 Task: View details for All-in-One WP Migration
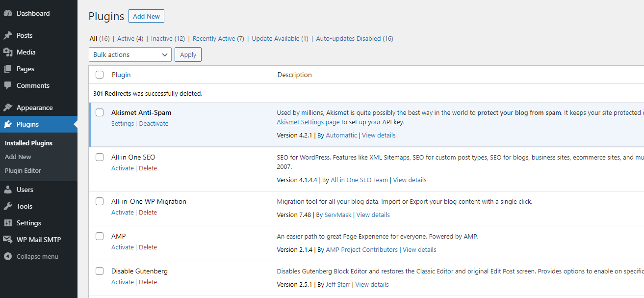[373, 215]
